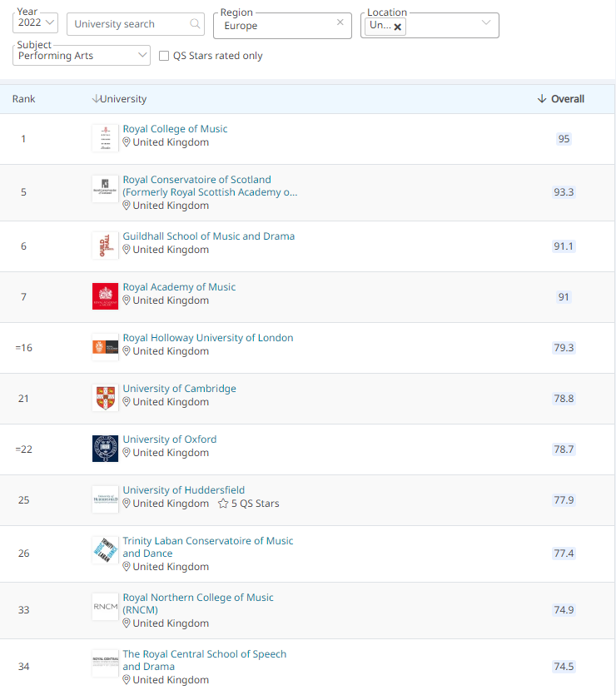Screen dimensions: 616x695
Task: Open Trinity Laban Conservatoire link
Action: (x=208, y=547)
